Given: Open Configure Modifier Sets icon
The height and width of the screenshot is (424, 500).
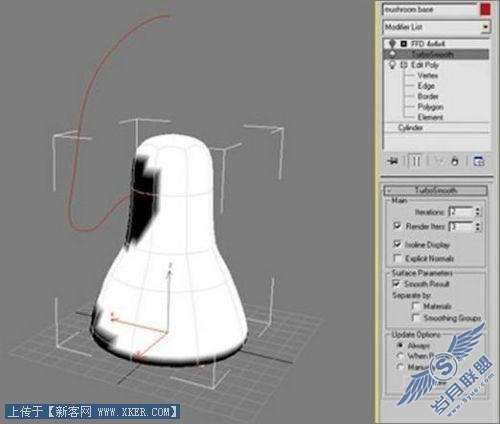Looking at the screenshot, I should point(479,161).
